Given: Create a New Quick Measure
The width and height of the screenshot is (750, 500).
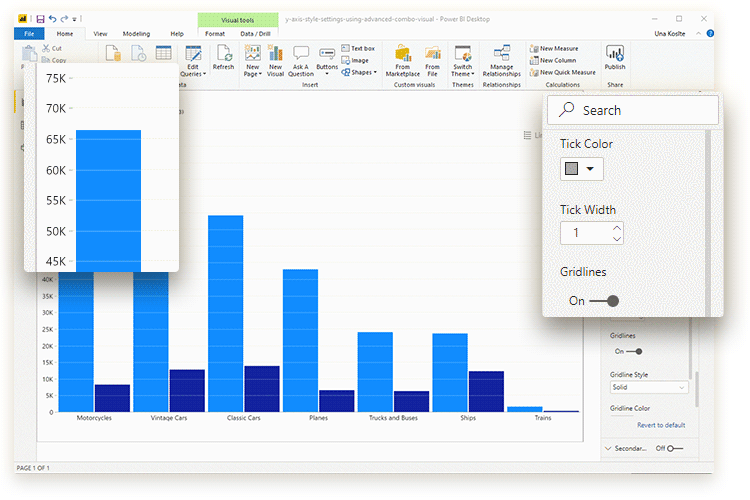Looking at the screenshot, I should tap(563, 72).
